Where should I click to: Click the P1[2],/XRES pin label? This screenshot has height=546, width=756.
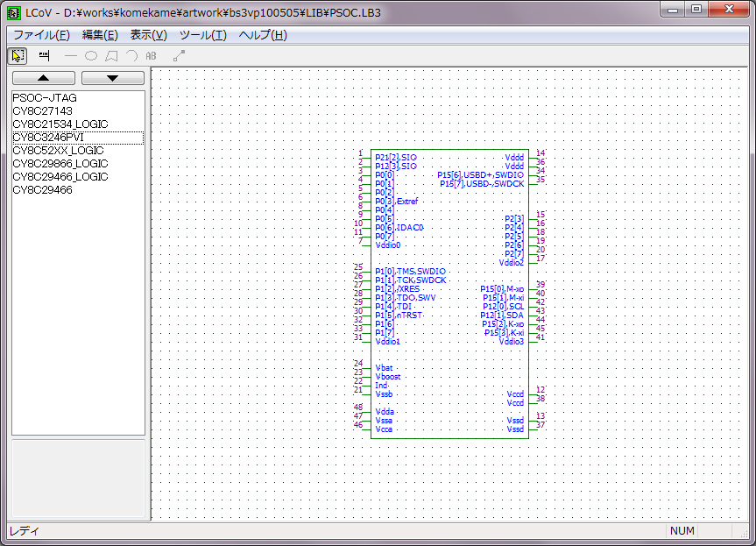[398, 289]
